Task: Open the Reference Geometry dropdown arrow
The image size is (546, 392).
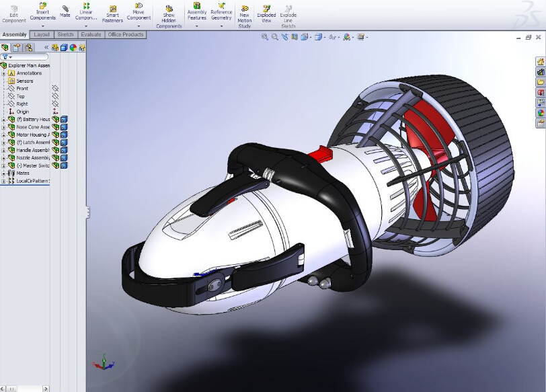Action: point(221,26)
